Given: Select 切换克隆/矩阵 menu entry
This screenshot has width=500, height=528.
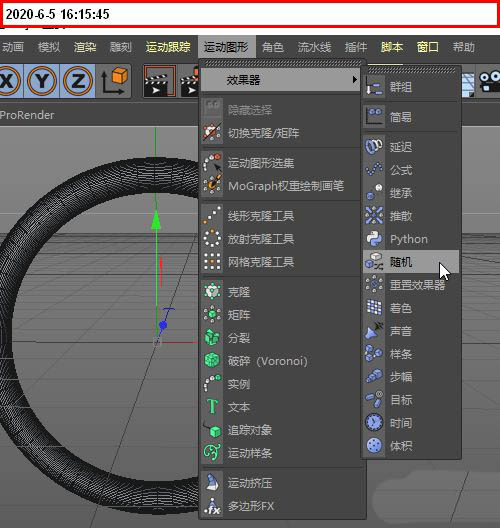Looking at the screenshot, I should [x=280, y=133].
